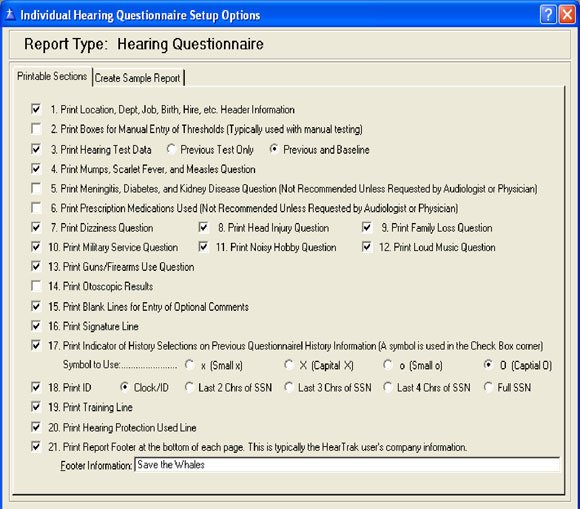Toggle Print Military Service Question checkbox

(36, 247)
